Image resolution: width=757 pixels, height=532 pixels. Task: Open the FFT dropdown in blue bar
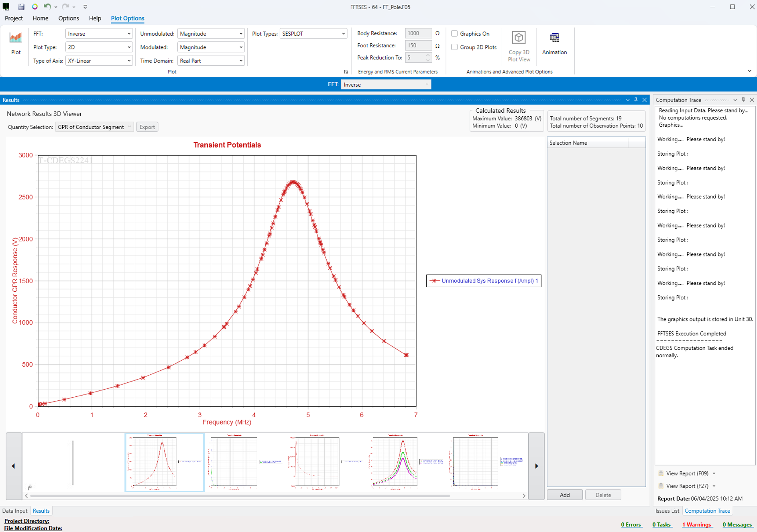point(386,85)
